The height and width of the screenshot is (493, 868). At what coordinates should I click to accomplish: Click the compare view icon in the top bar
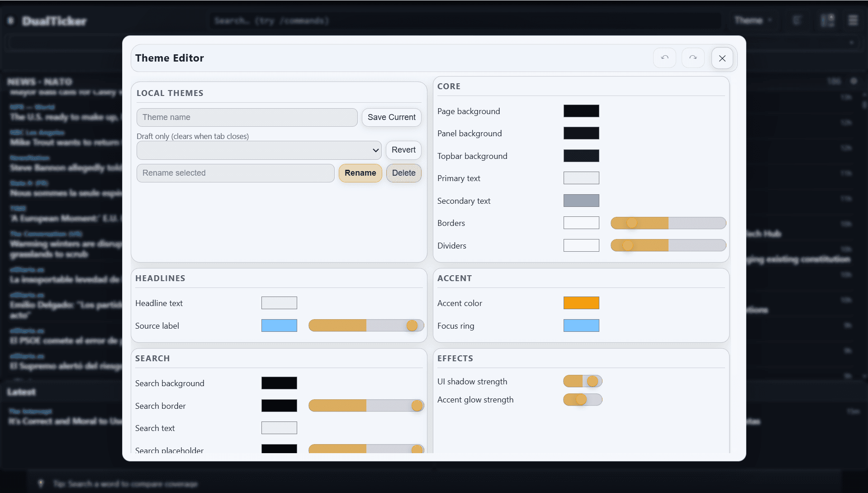click(x=828, y=20)
